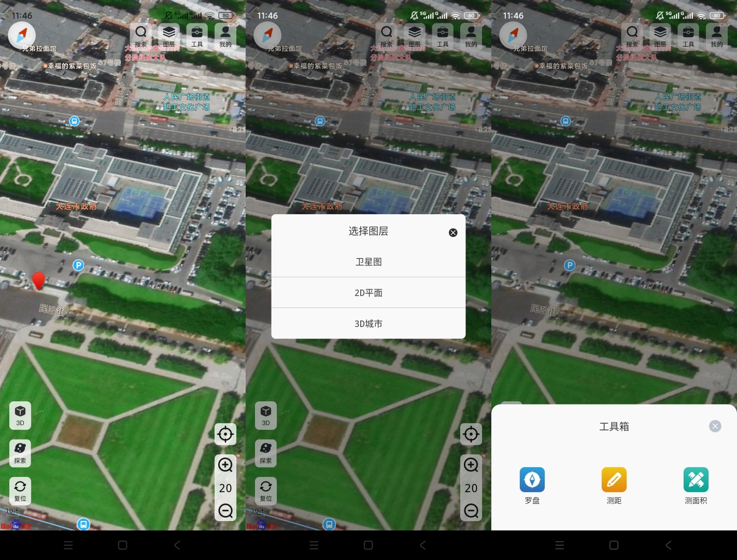Close the 选择图层 layer picker dialog
This screenshot has height=560, width=737.
click(x=453, y=232)
